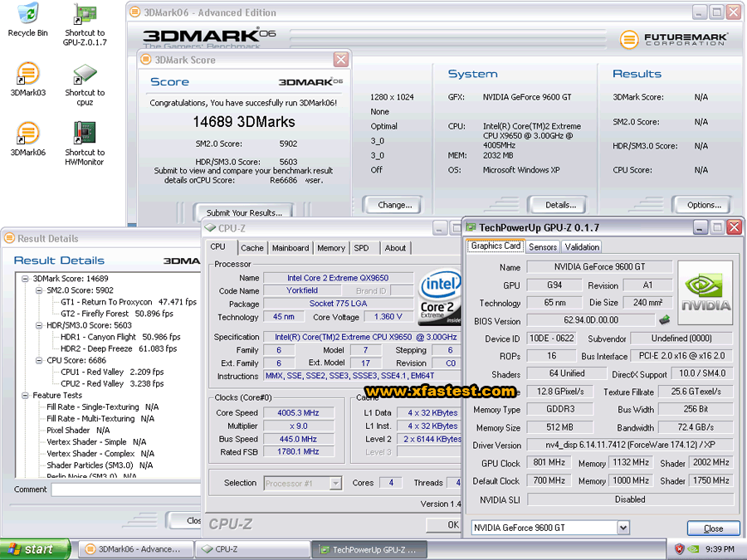Select HDR2 - Deep Freeze result row
The width and height of the screenshot is (747, 560).
(x=119, y=348)
